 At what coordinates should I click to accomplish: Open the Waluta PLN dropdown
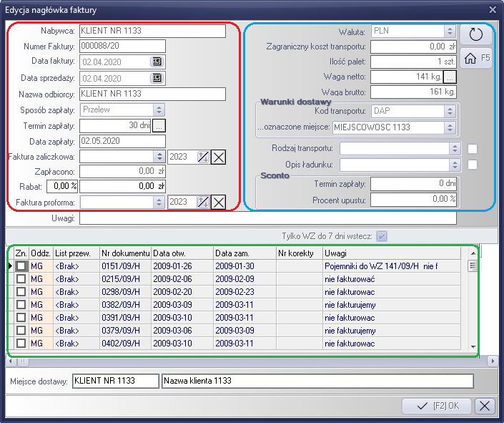click(x=449, y=31)
